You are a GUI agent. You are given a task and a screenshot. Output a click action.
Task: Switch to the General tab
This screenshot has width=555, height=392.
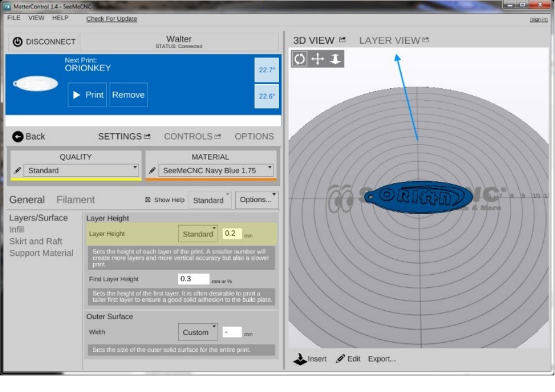[x=27, y=200]
